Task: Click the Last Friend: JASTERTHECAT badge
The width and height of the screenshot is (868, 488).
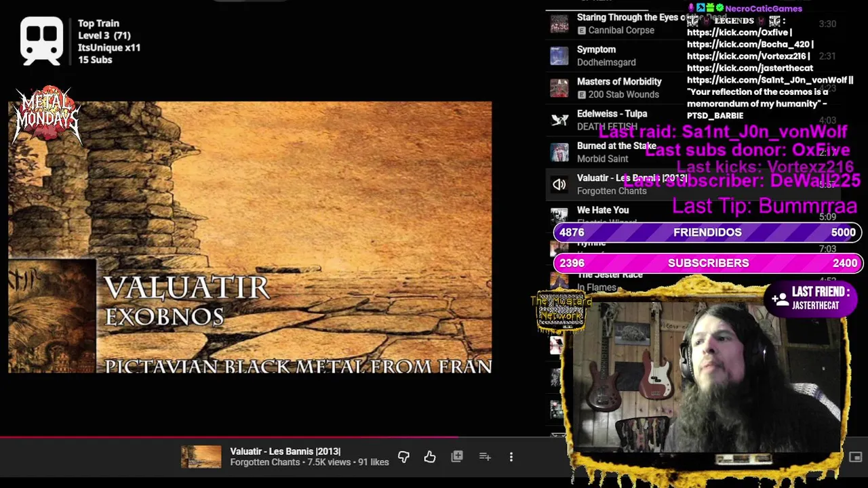Action: click(810, 298)
